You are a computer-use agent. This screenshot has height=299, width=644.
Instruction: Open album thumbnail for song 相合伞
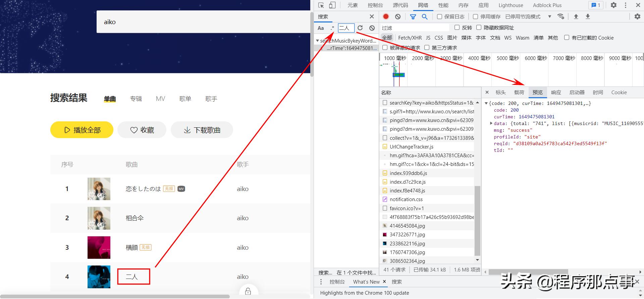click(x=99, y=218)
